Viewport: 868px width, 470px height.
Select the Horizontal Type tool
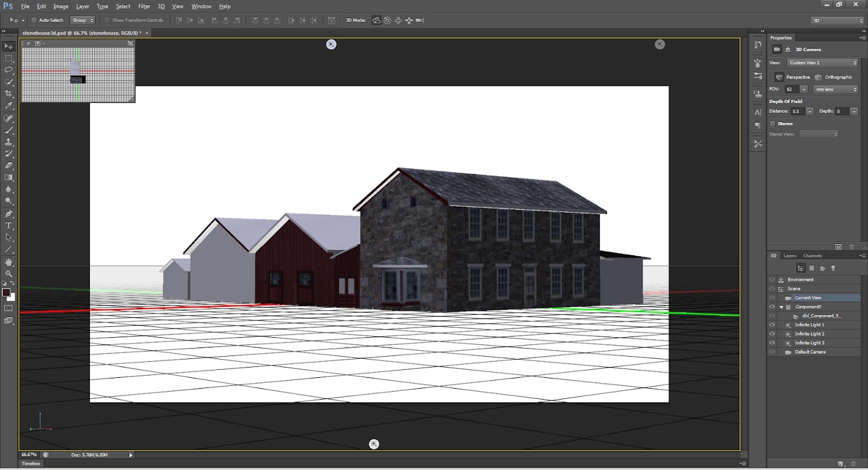9,226
